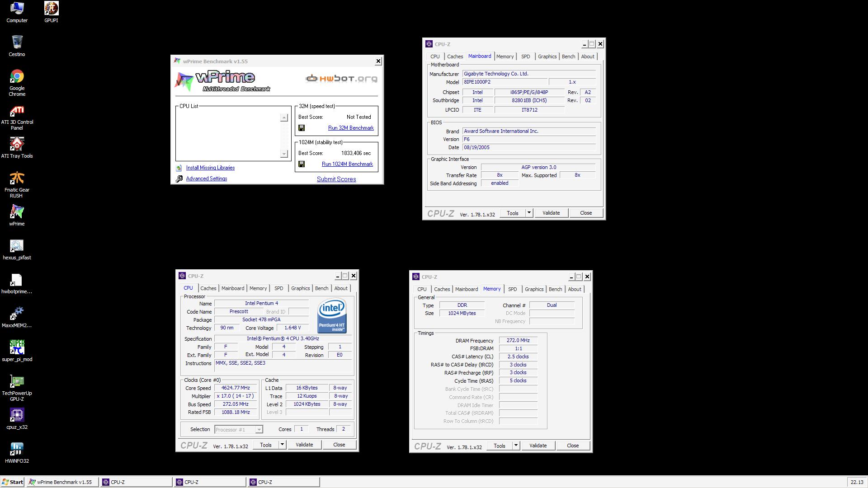Click the Advanced Settings wrench icon
Viewport: 868px width, 488px height.
[179, 178]
